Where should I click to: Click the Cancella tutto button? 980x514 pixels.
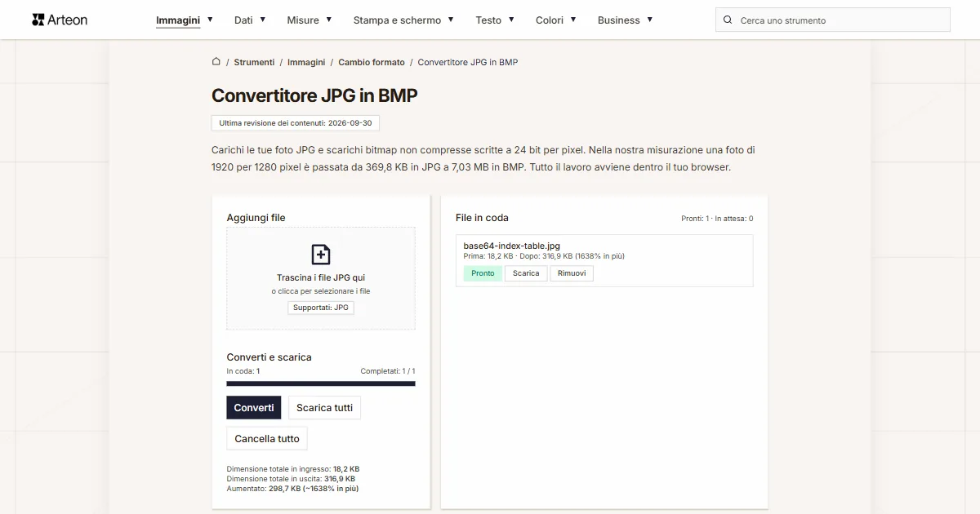point(267,438)
